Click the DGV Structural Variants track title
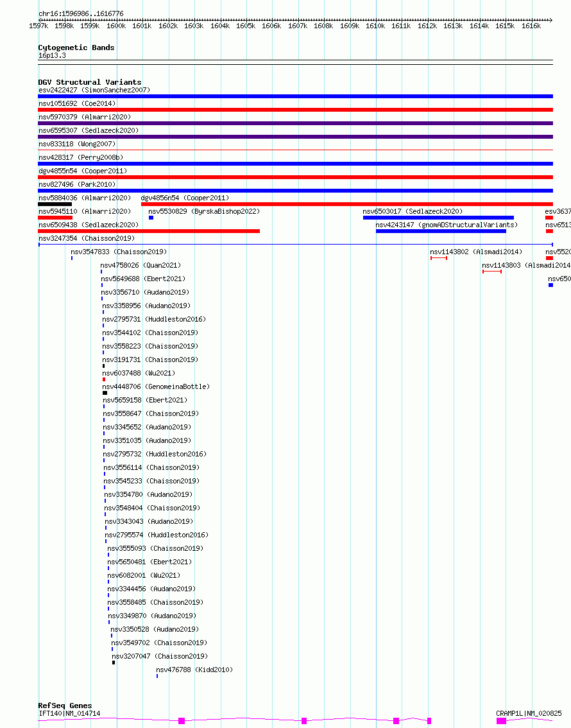571x728 pixels. pos(90,82)
